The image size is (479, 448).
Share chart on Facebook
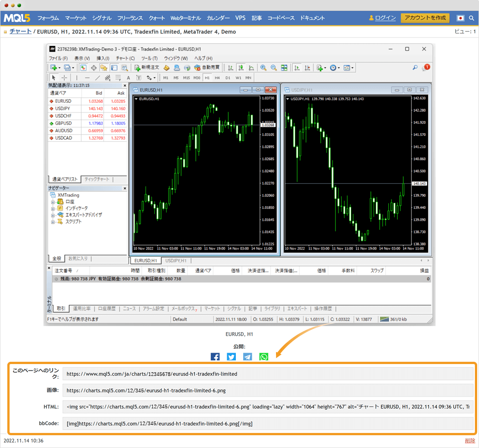coord(215,357)
